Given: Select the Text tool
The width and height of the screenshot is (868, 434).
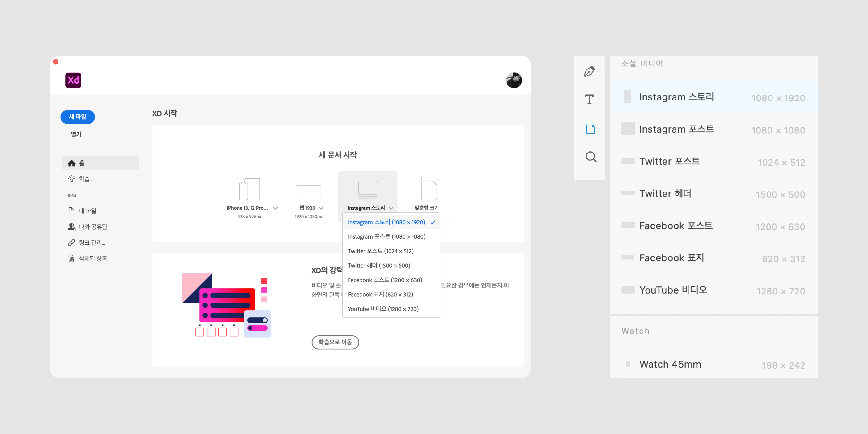Looking at the screenshot, I should (x=589, y=99).
